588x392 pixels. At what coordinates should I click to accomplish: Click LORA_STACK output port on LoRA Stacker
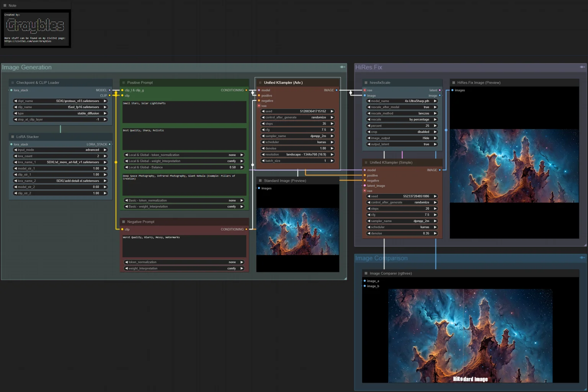(x=109, y=144)
